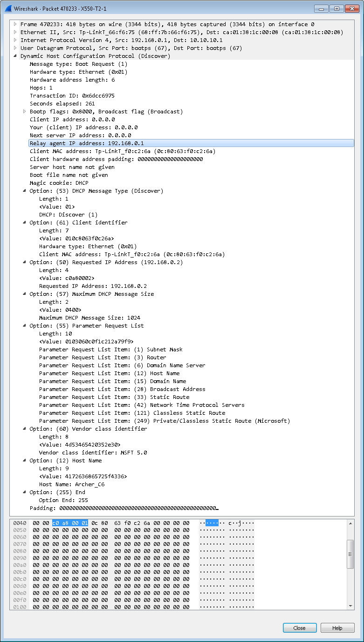The image size is (364, 642).
Task: Select list item (15) Domain Name
Action: [113, 381]
